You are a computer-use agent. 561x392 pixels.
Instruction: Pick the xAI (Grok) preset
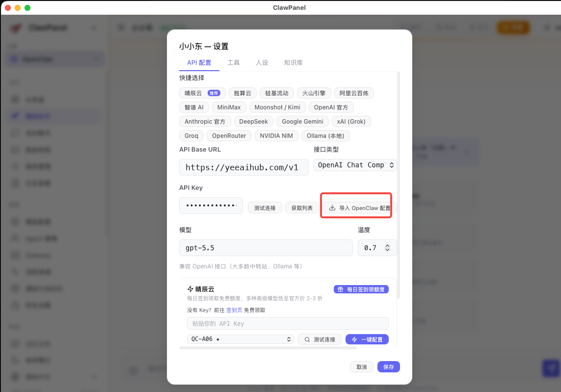point(351,122)
